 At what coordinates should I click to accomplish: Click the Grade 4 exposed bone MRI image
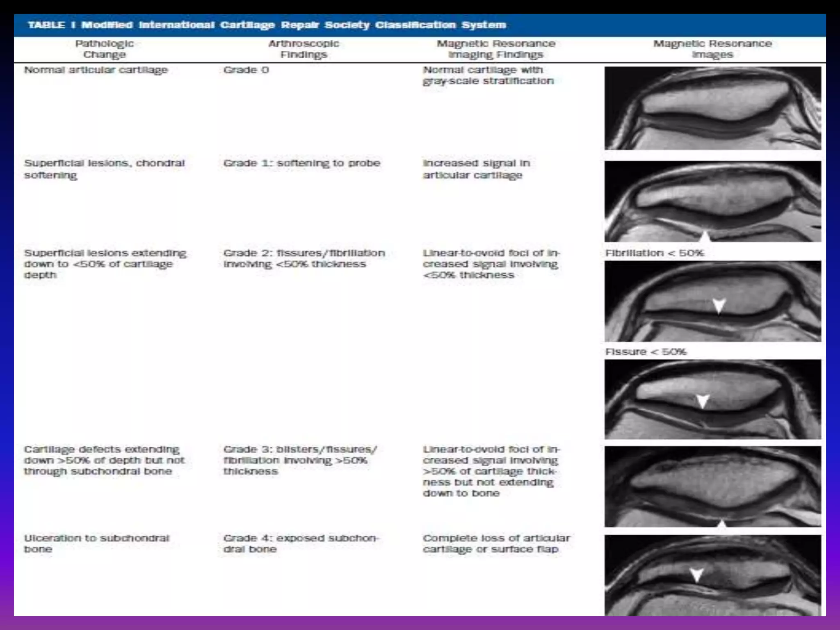(712, 575)
